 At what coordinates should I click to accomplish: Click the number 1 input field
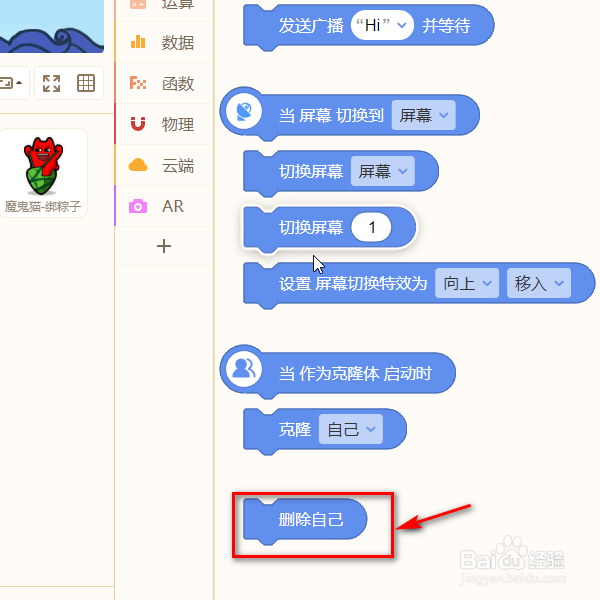(x=371, y=227)
